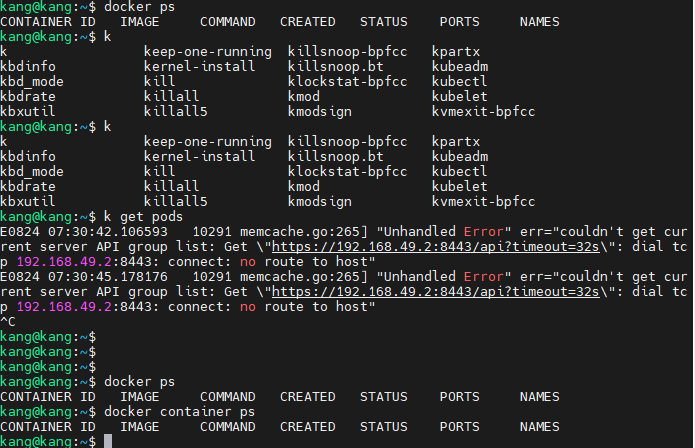Viewport: 695px width, 448px height.
Task: Click "kubectl" in the first k completion list
Action: pyautogui.click(x=459, y=82)
